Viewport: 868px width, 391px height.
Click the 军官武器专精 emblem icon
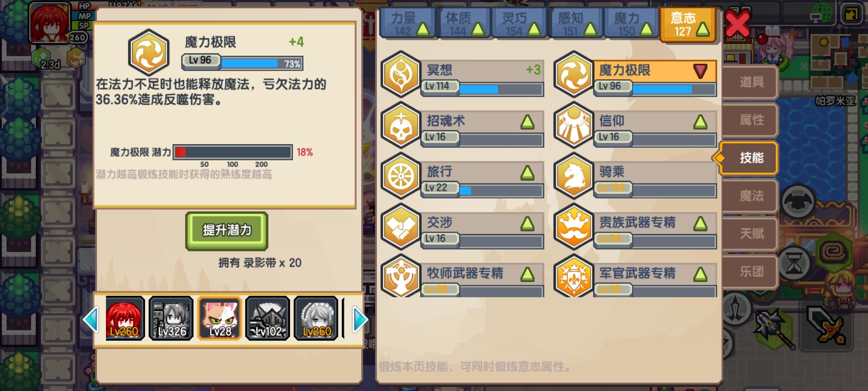click(x=574, y=276)
